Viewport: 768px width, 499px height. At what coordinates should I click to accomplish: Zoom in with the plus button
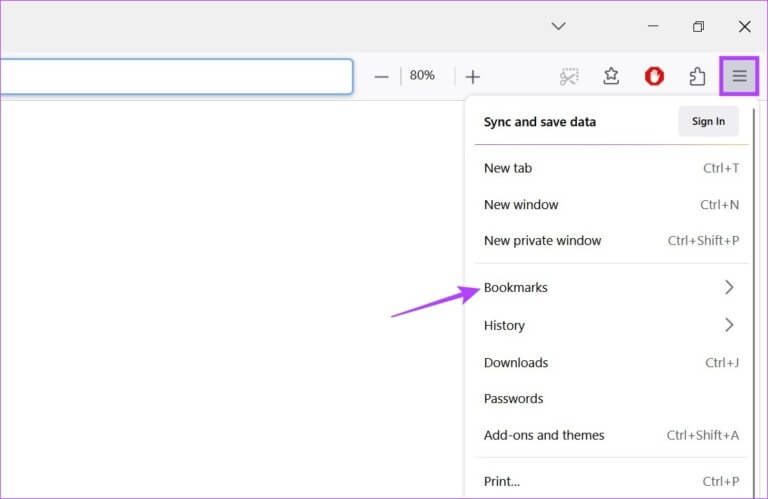point(473,76)
